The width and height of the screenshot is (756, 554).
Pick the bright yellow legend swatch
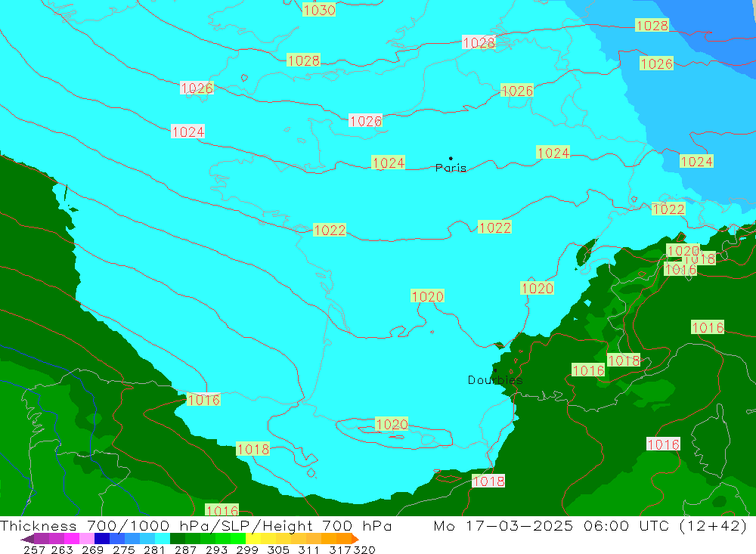[x=253, y=539]
